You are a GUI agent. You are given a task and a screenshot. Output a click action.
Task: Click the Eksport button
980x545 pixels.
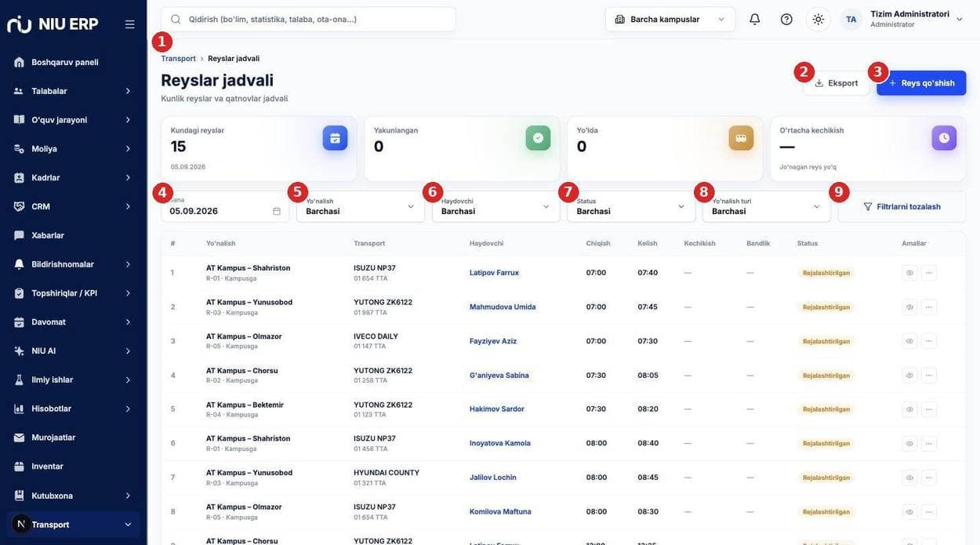pyautogui.click(x=836, y=83)
